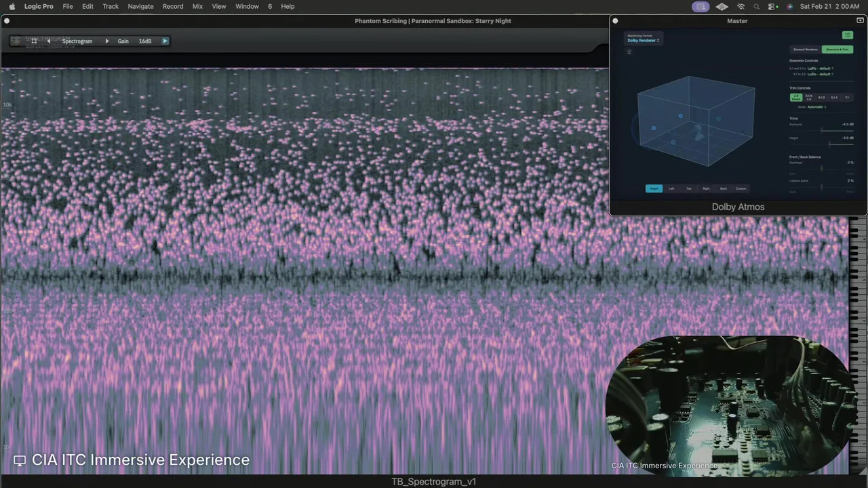Click the date and time display

(x=829, y=6)
